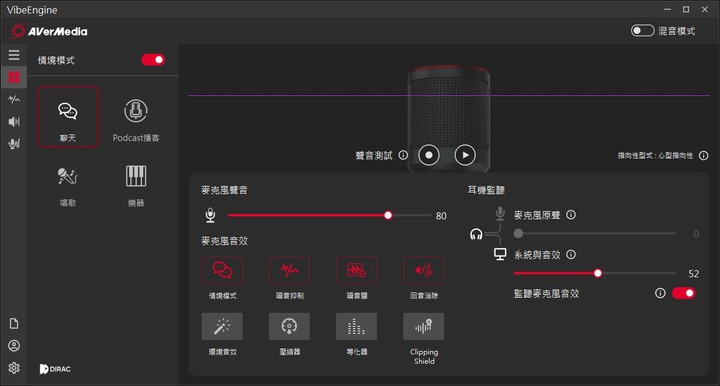Click the microphone icon next to 麥克風原聲
The width and height of the screenshot is (720, 386).
[x=500, y=213]
